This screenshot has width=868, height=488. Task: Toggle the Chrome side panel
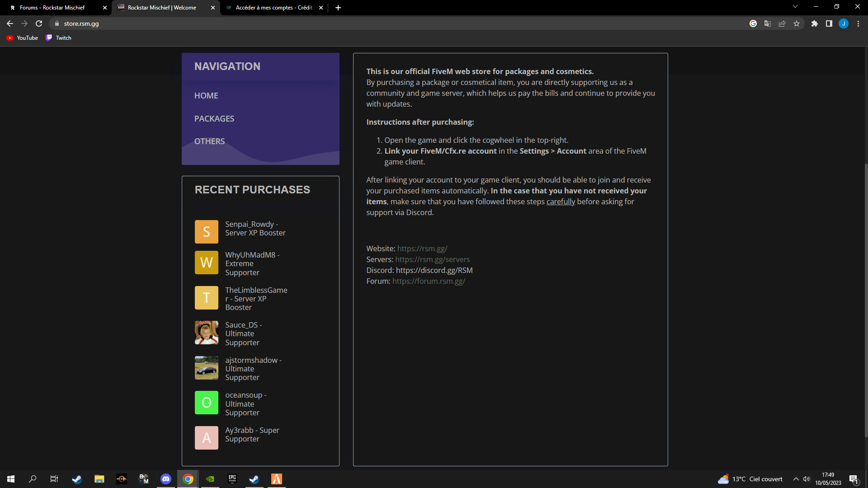830,23
